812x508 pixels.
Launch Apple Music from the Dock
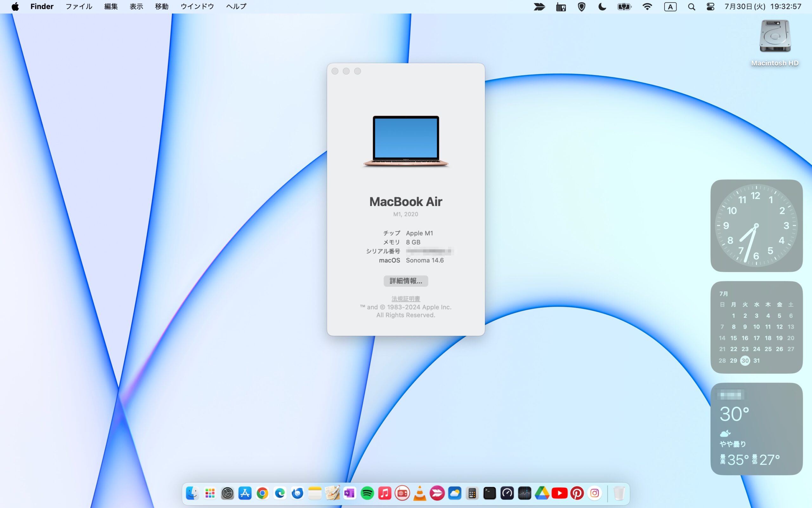385,493
